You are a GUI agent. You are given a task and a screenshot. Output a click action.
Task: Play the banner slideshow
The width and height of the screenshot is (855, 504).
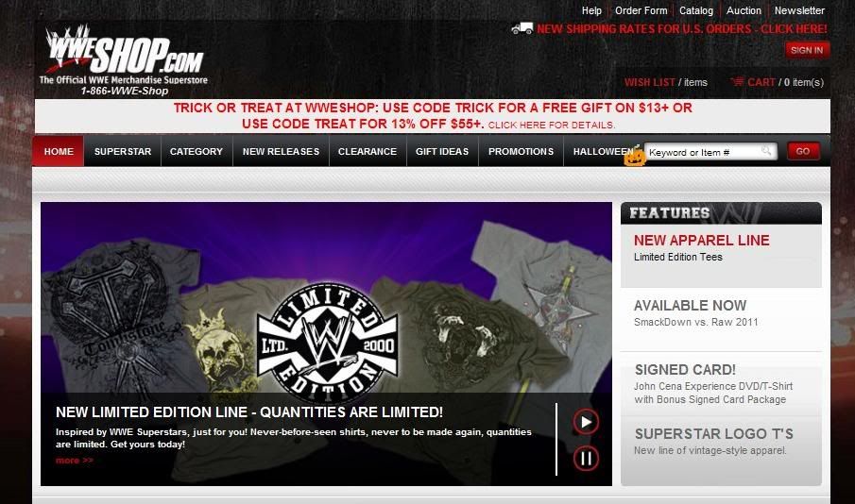586,422
